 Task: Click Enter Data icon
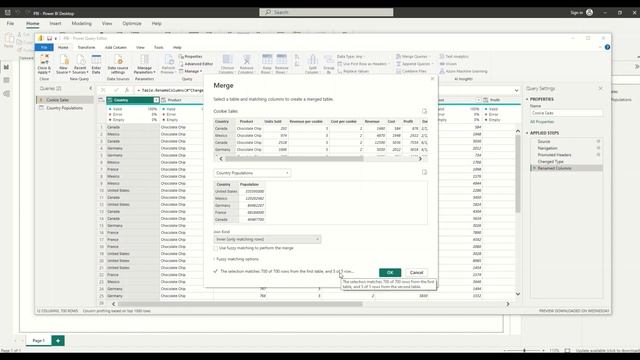tap(96, 60)
